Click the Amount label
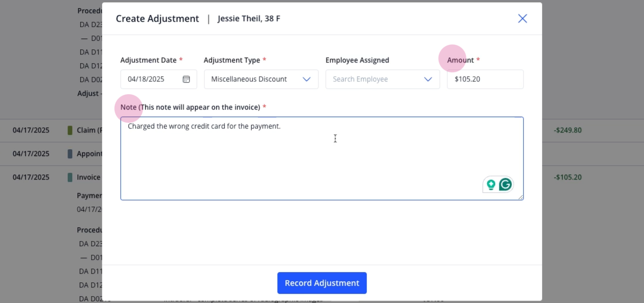Image resolution: width=644 pixels, height=303 pixels. click(x=461, y=60)
